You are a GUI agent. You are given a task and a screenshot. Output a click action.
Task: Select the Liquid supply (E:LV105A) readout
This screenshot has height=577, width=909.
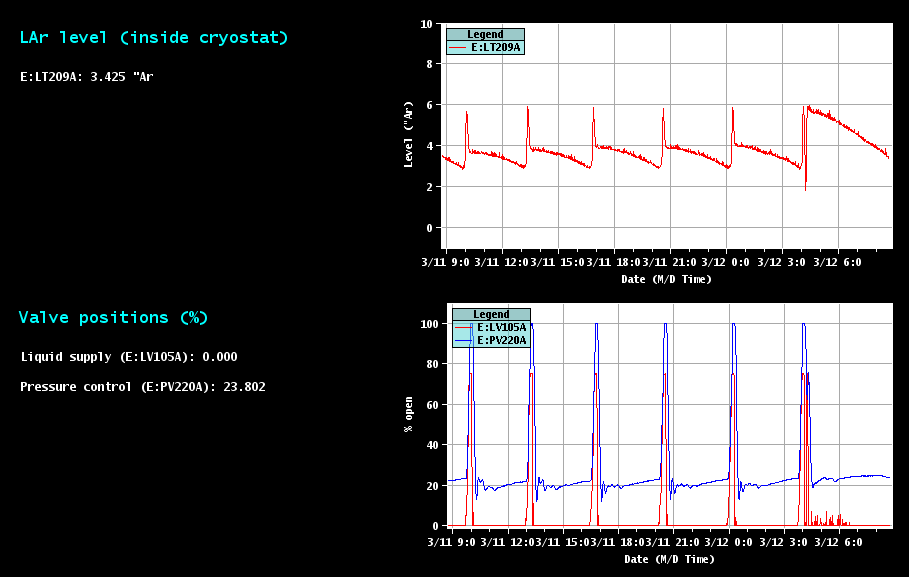(x=129, y=357)
